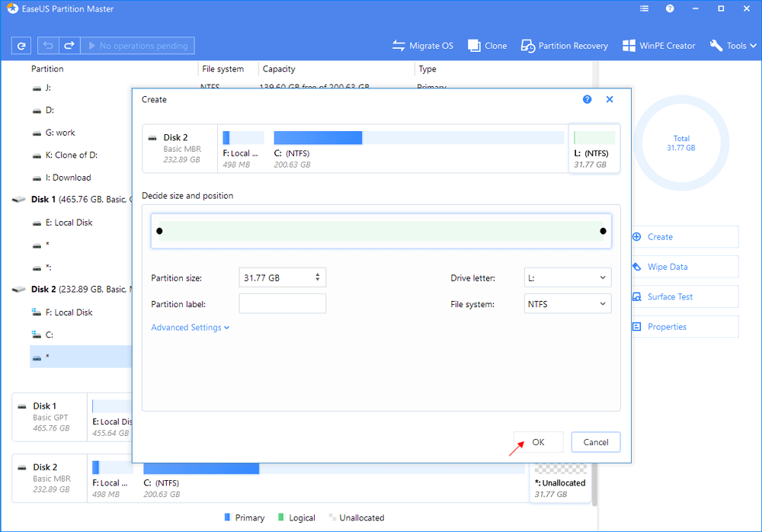Open Partition Recovery
This screenshot has width=762, height=532.
[564, 46]
